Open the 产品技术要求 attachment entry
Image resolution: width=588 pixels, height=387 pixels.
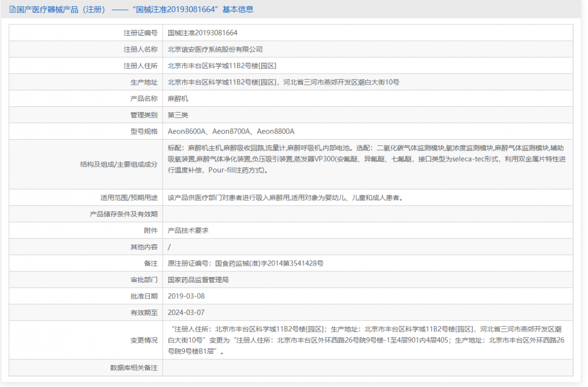pos(188,231)
